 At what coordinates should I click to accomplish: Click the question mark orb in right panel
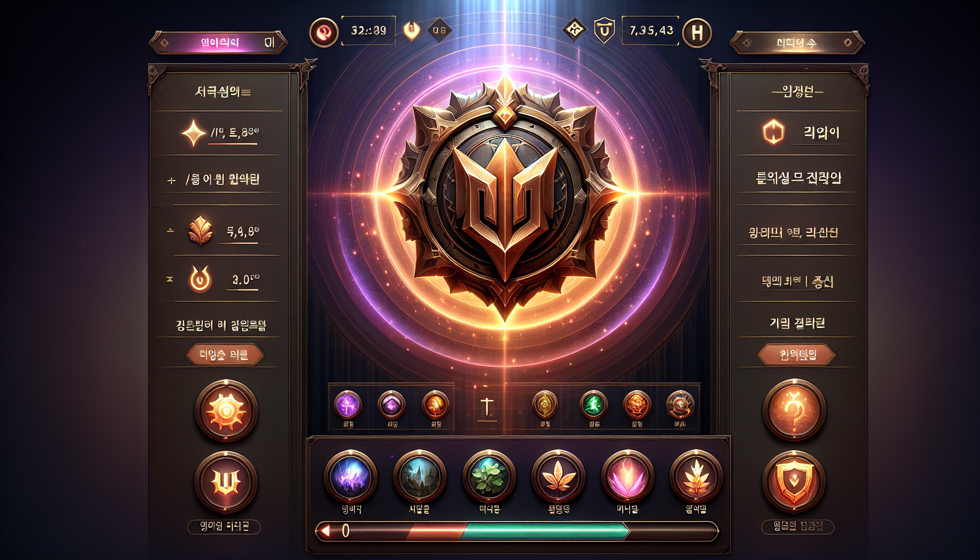pyautogui.click(x=794, y=410)
